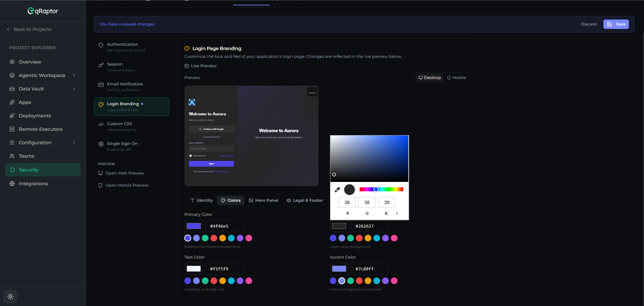The image size is (644, 306).
Task: Click the saturation gradient picker area
Action: coord(369,159)
